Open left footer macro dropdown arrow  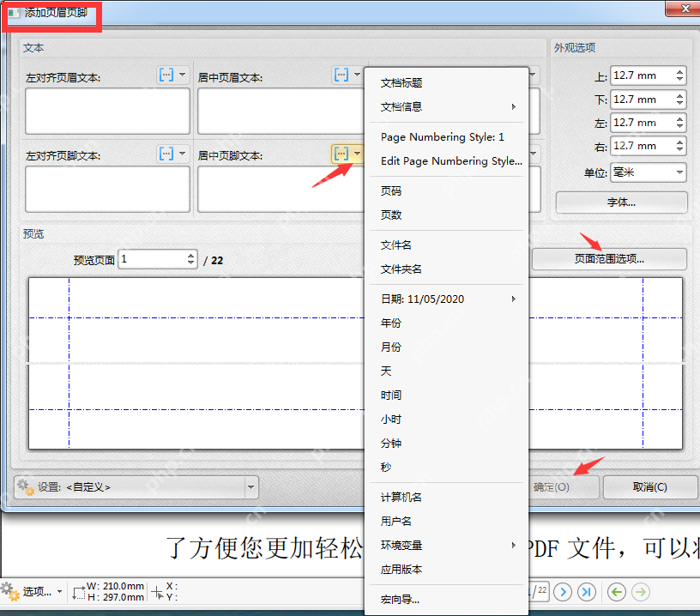182,154
